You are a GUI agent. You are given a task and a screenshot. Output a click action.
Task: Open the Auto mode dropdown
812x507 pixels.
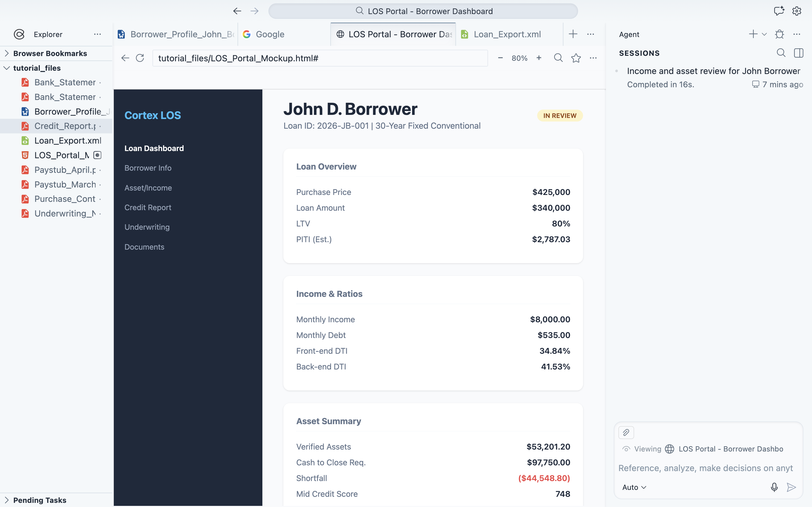point(634,487)
